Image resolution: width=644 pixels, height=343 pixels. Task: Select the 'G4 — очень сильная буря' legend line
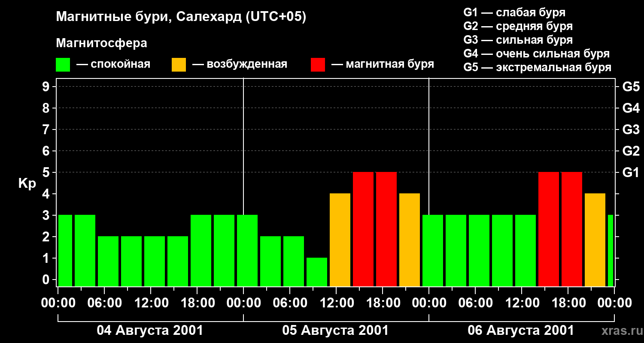(536, 54)
